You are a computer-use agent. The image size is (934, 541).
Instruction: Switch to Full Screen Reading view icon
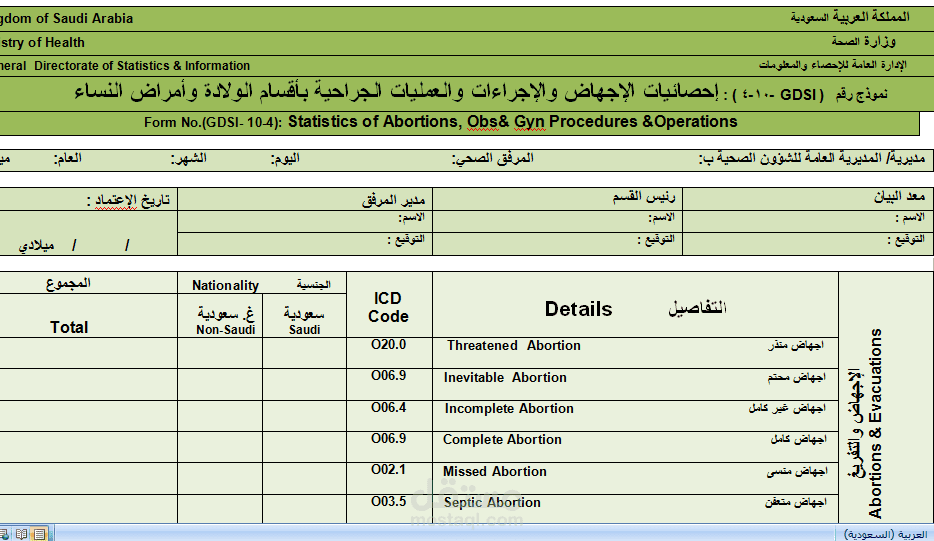point(22,534)
